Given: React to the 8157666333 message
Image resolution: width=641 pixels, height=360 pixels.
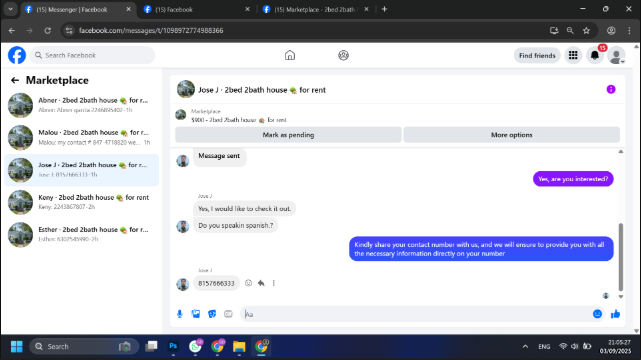Looking at the screenshot, I should [249, 283].
